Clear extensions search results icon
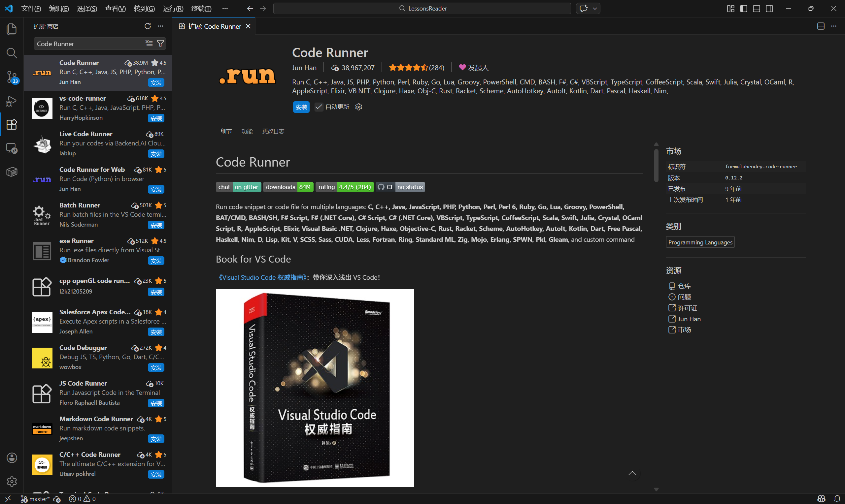This screenshot has height=504, width=845. coord(149,44)
